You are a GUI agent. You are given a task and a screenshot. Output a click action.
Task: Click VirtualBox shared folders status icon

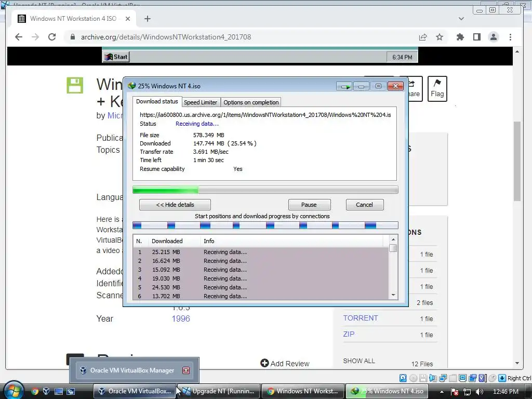pos(453,378)
